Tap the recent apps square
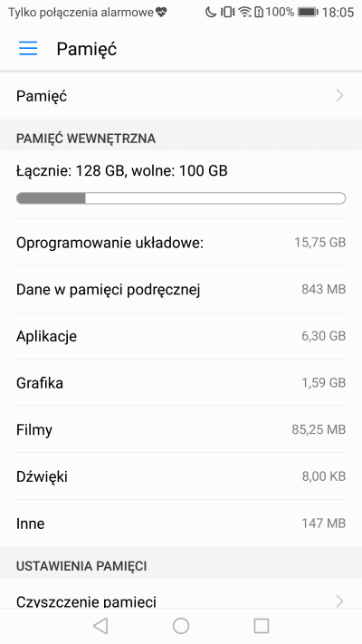This screenshot has width=362, height=644. click(x=262, y=626)
